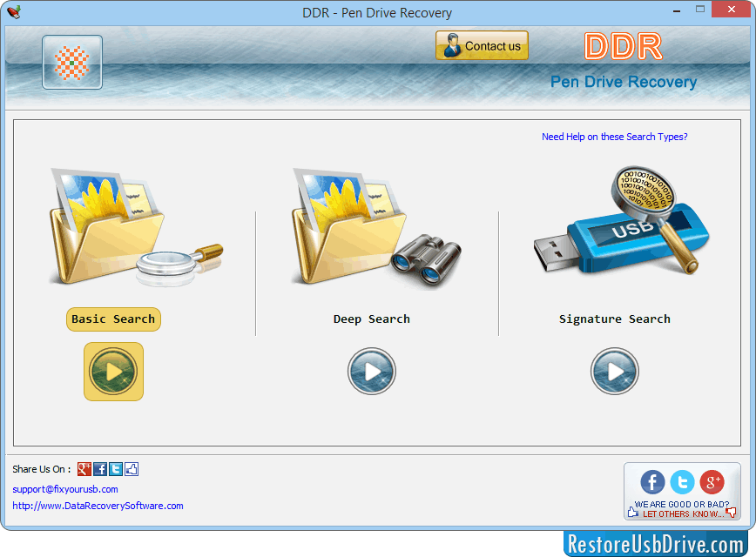The height and width of the screenshot is (557, 756).
Task: Open the DataRecoverySoftware.com website link
Action: pyautogui.click(x=98, y=506)
